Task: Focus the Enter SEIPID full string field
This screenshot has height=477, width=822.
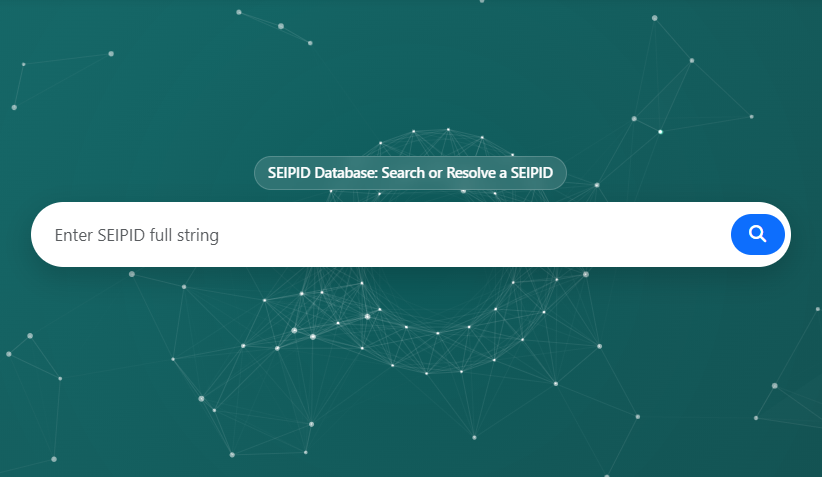Action: 380,235
